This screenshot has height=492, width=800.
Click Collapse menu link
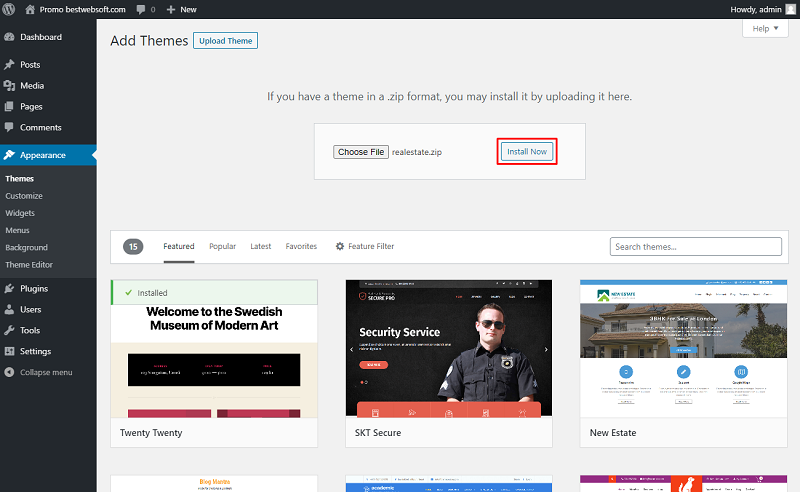(46, 372)
